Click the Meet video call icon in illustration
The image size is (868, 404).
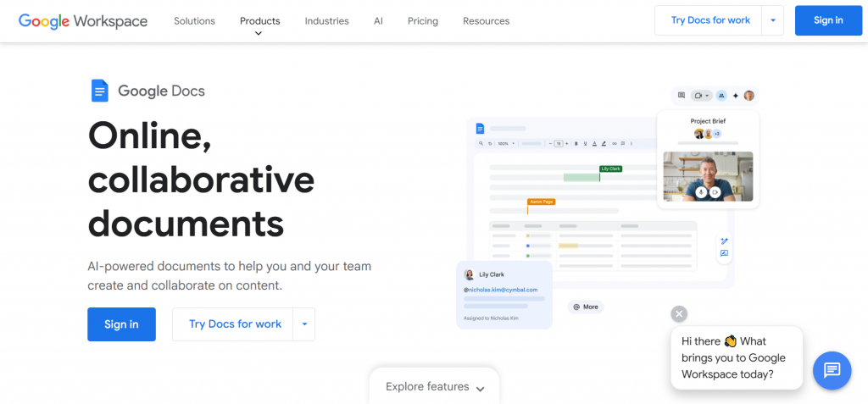[x=698, y=96]
